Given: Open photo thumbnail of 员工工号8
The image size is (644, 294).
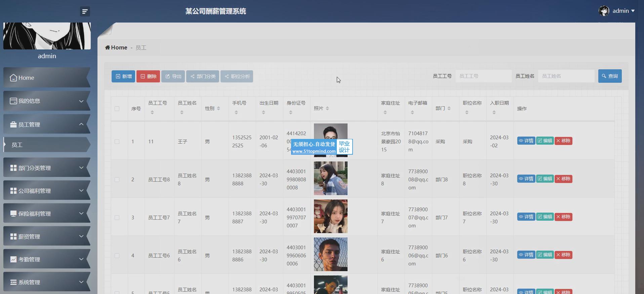Looking at the screenshot, I should pos(331,178).
